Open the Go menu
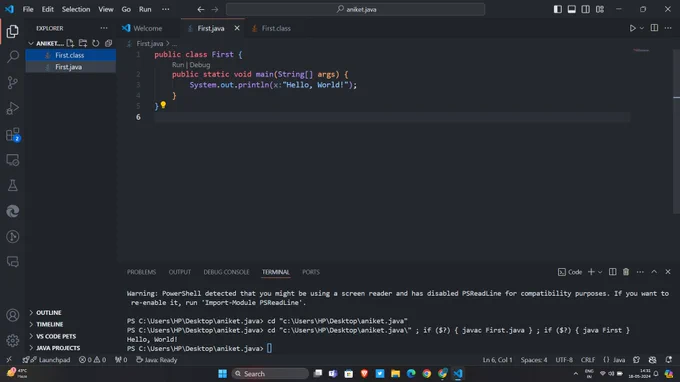Viewport: 680px width, 382px height. coord(126,9)
